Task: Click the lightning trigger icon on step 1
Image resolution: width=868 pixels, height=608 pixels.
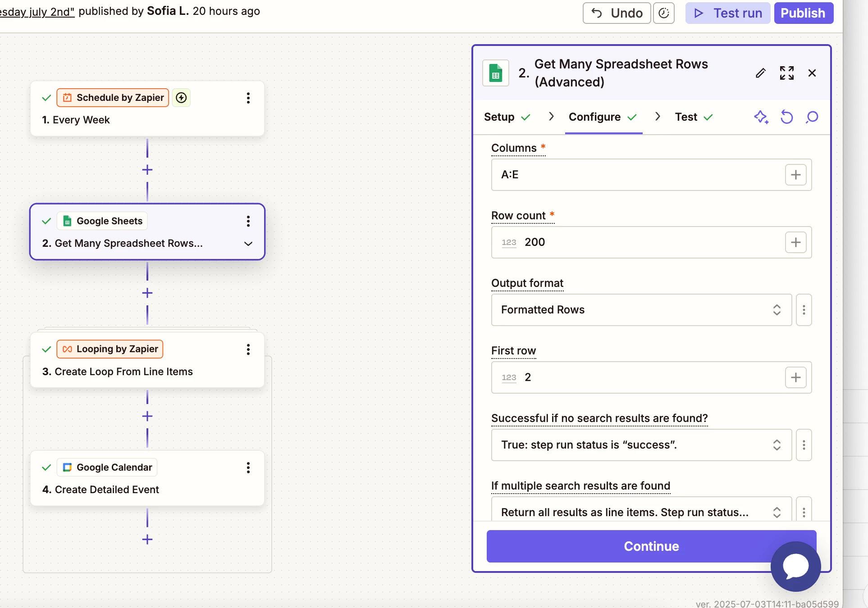Action: coord(181,98)
